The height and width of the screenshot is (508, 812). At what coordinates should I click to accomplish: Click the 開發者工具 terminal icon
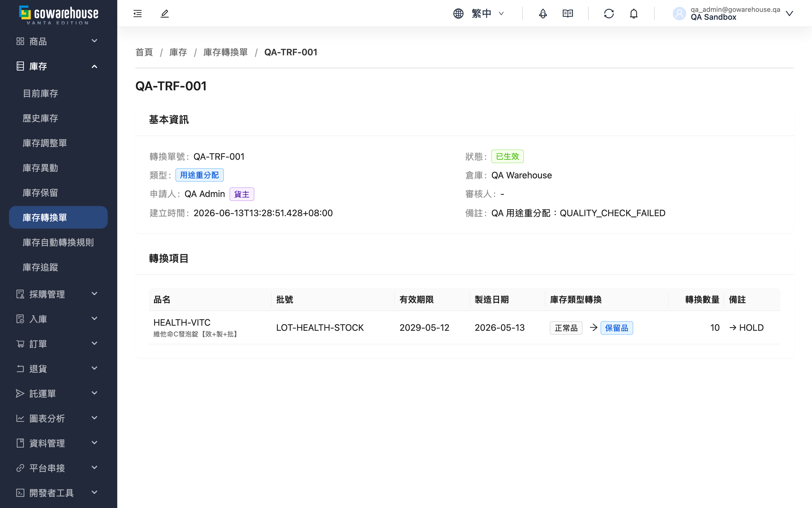point(20,492)
